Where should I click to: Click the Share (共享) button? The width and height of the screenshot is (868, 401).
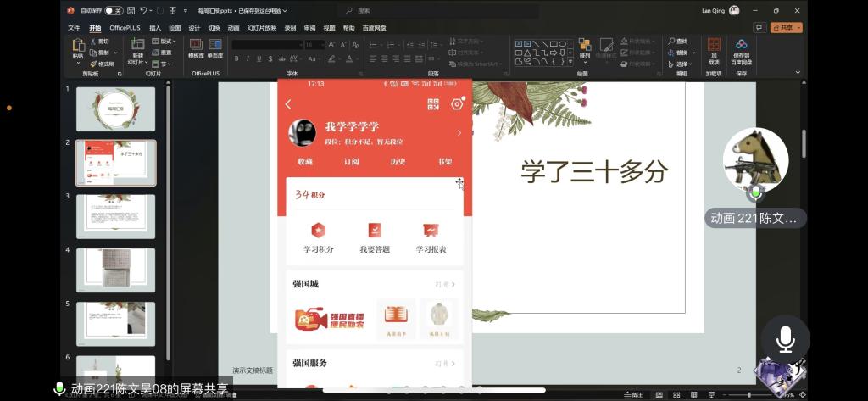coord(785,27)
